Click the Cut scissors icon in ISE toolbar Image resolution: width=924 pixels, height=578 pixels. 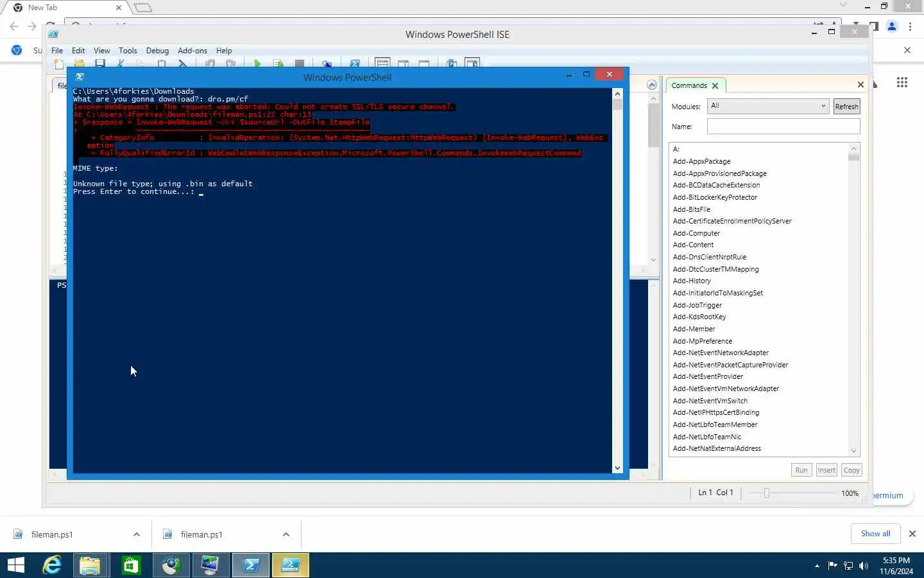(x=121, y=64)
